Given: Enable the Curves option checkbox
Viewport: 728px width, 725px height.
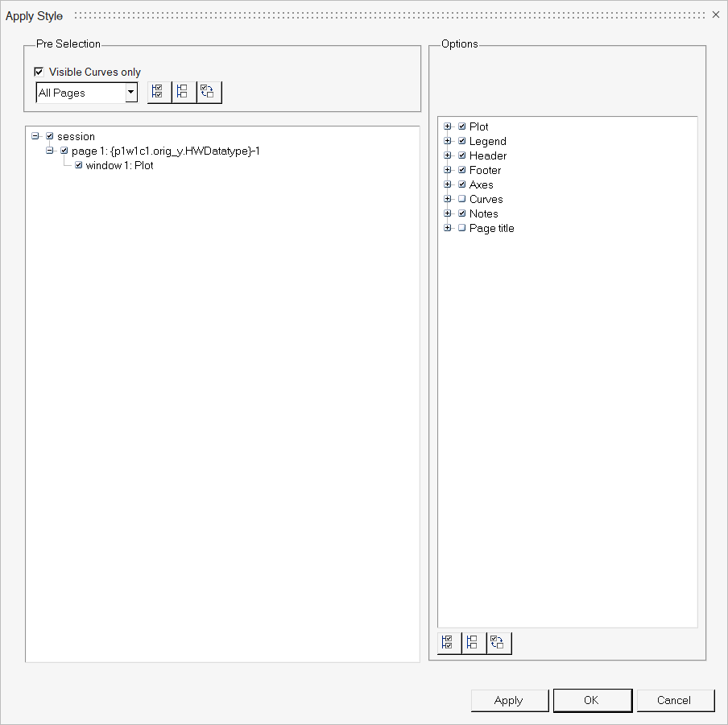Looking at the screenshot, I should point(462,199).
